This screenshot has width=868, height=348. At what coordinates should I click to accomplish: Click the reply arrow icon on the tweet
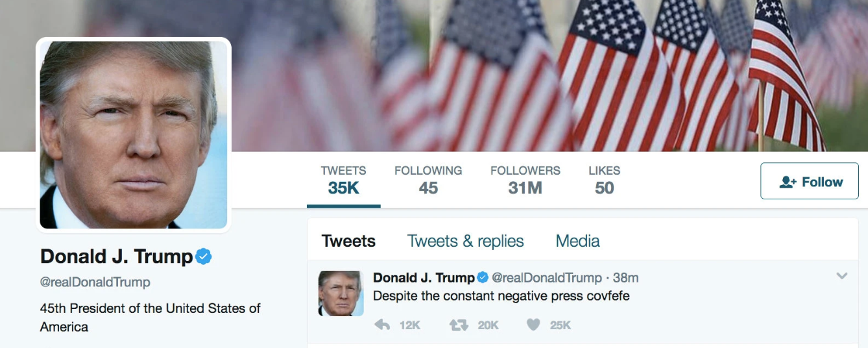click(382, 325)
